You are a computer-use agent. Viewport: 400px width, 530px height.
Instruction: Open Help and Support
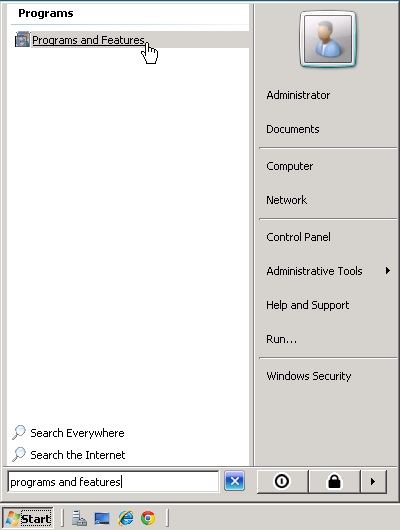pos(307,305)
